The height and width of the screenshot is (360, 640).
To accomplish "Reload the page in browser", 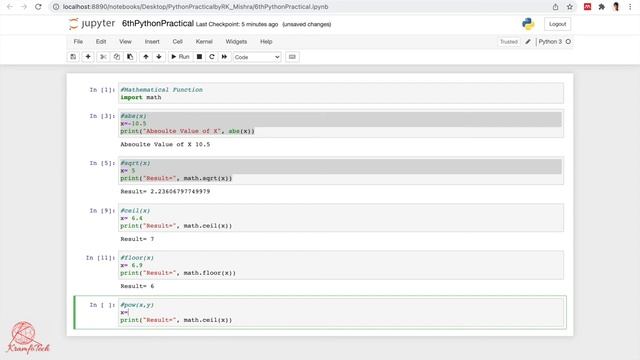I will tap(38, 7).
